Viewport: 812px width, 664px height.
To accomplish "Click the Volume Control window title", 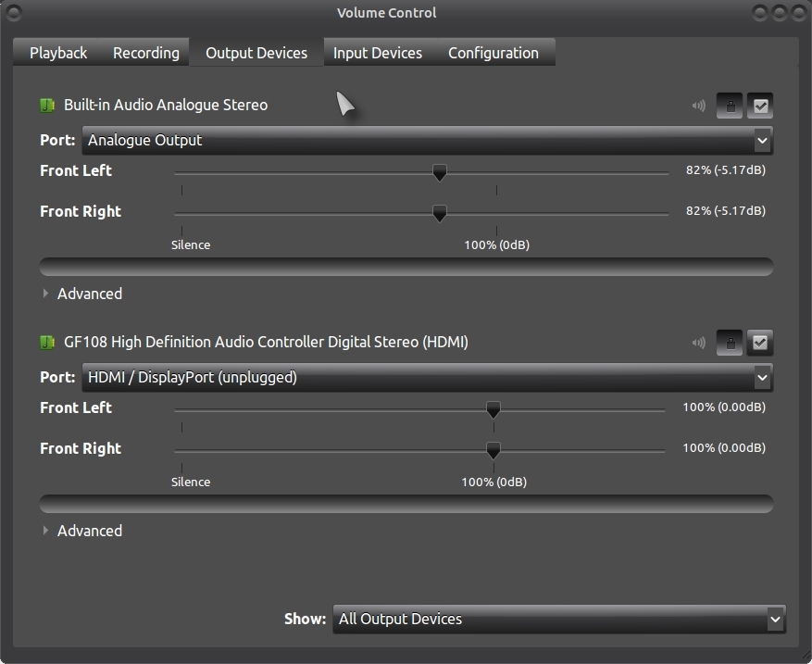I will [x=386, y=13].
